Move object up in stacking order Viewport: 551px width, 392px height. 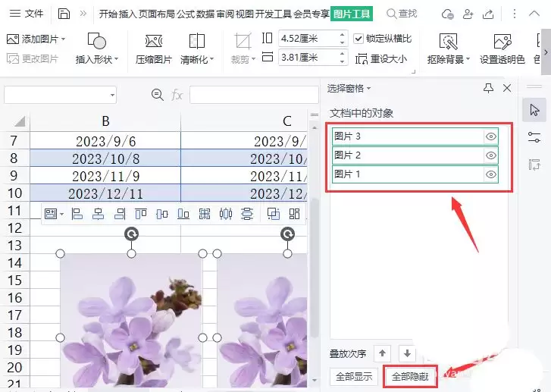tap(383, 353)
